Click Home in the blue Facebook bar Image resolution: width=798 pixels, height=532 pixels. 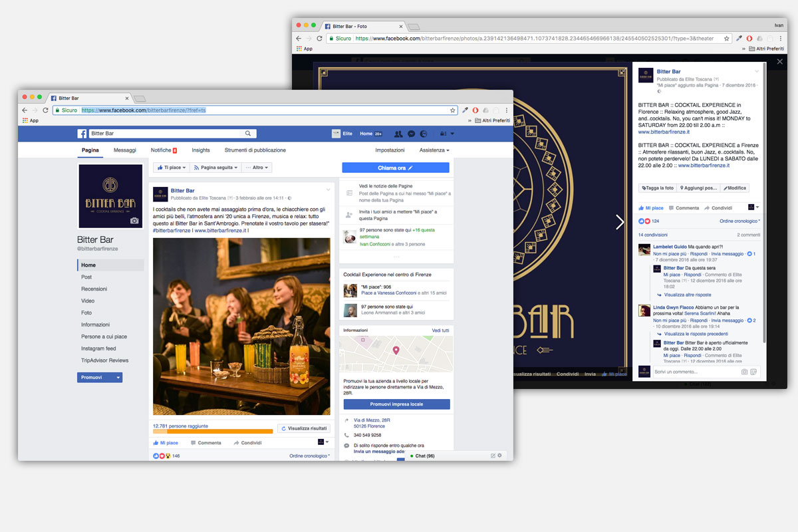(x=366, y=134)
